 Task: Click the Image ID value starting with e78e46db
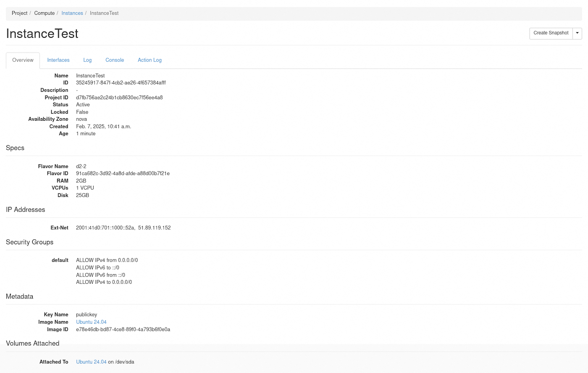point(123,330)
